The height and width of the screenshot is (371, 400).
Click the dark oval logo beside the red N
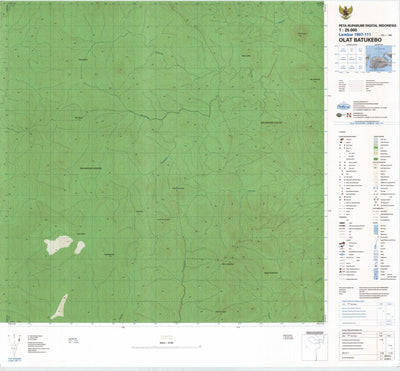(340, 115)
